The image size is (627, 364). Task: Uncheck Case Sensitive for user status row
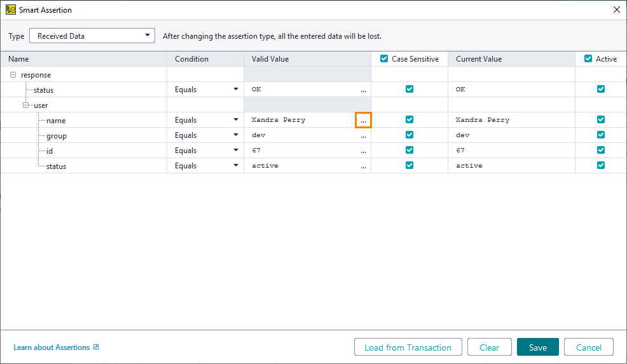pyautogui.click(x=409, y=165)
